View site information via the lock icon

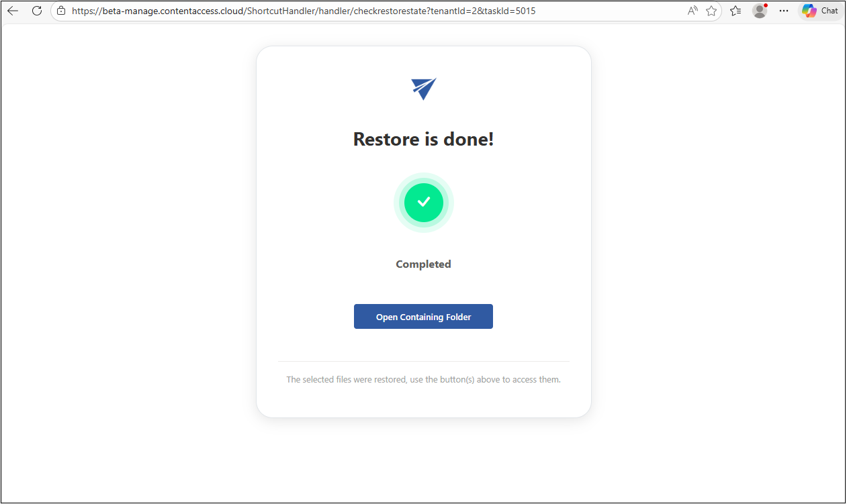(61, 11)
